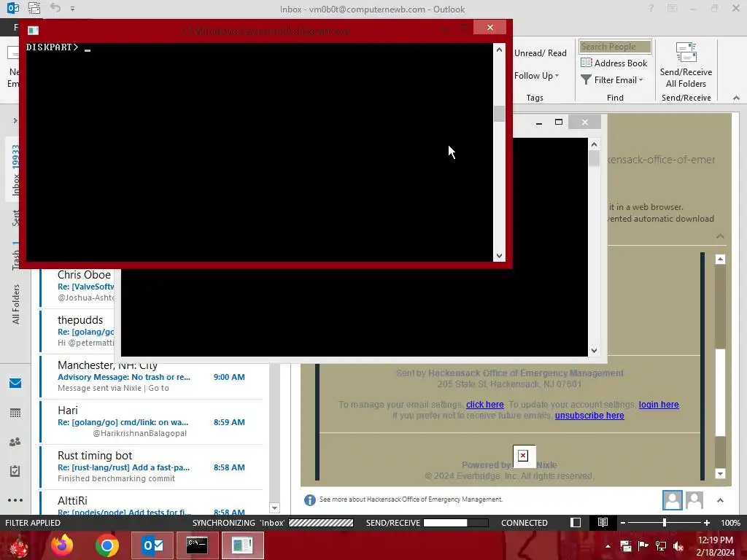Viewport: 747px width, 560px height.
Task: Collapse the Outlook ribbon
Action: 736,98
